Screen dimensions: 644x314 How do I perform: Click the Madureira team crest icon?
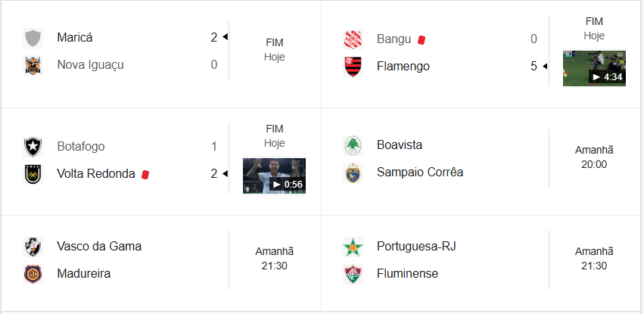(33, 274)
